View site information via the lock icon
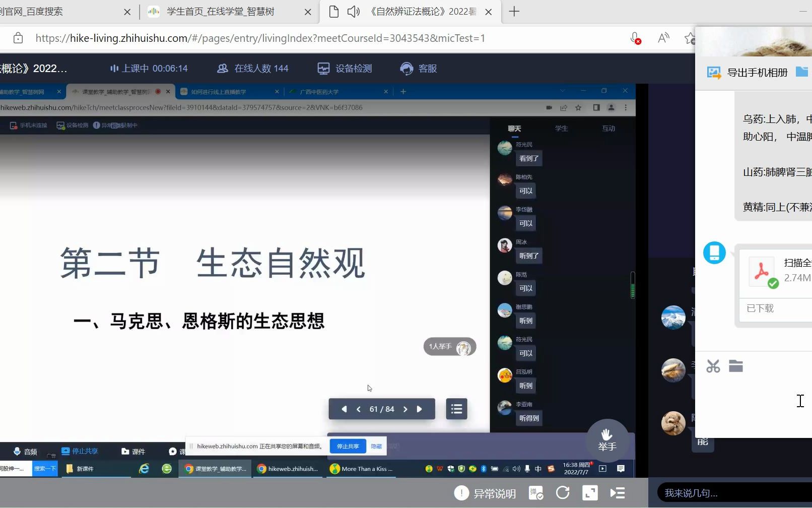The image size is (812, 508). pyautogui.click(x=18, y=38)
